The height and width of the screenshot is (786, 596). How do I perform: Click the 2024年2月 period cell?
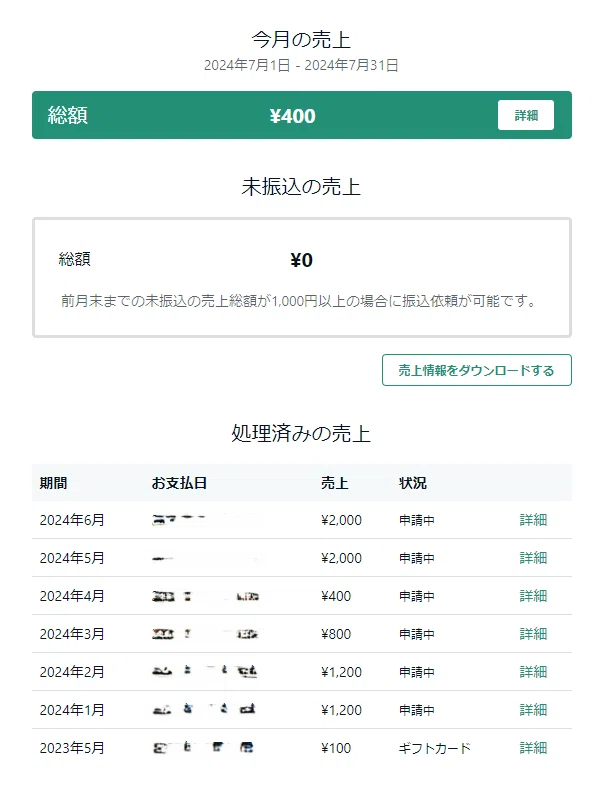[x=72, y=672]
